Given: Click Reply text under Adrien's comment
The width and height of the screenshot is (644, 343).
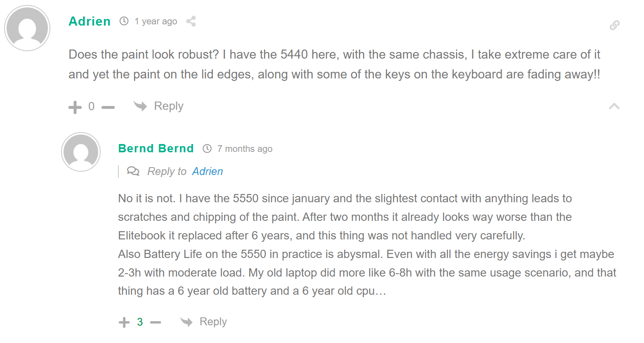Looking at the screenshot, I should point(168,106).
